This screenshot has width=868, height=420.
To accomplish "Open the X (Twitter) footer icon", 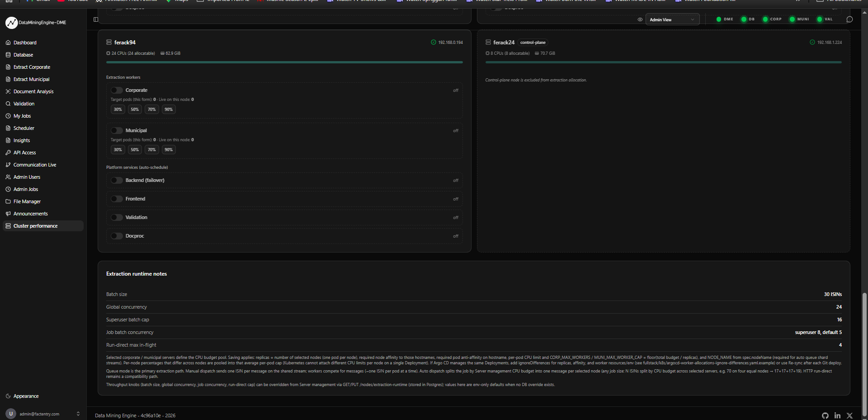I will 849,415.
